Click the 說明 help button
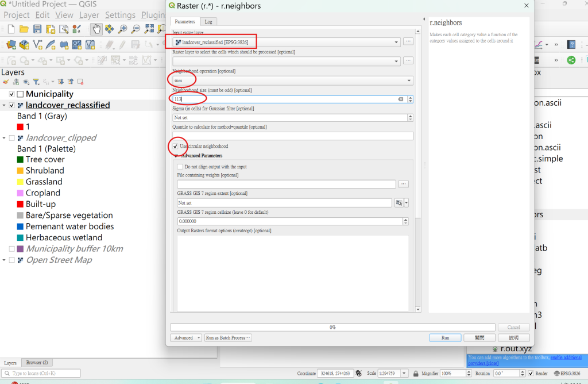This screenshot has height=384, width=588. click(514, 338)
